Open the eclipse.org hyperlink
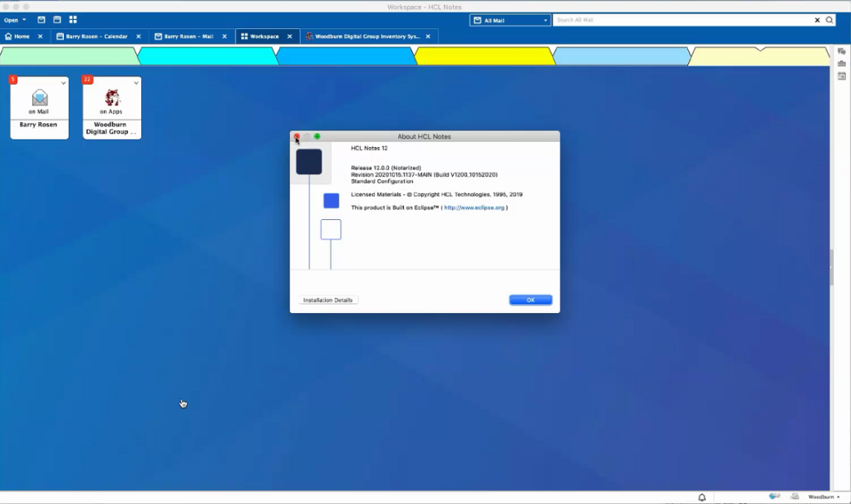 pos(474,208)
